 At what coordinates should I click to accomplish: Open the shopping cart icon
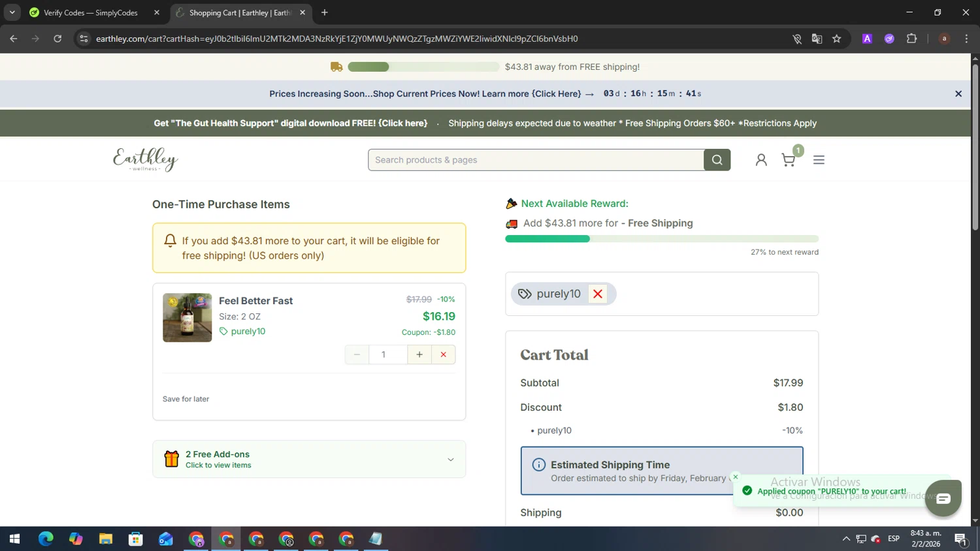coord(789,160)
